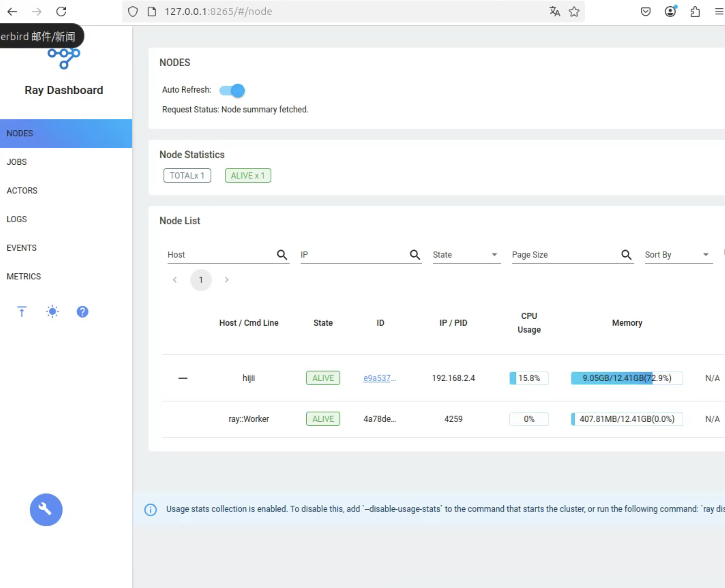
Task: Open the extensions puzzle icon
Action: point(695,11)
